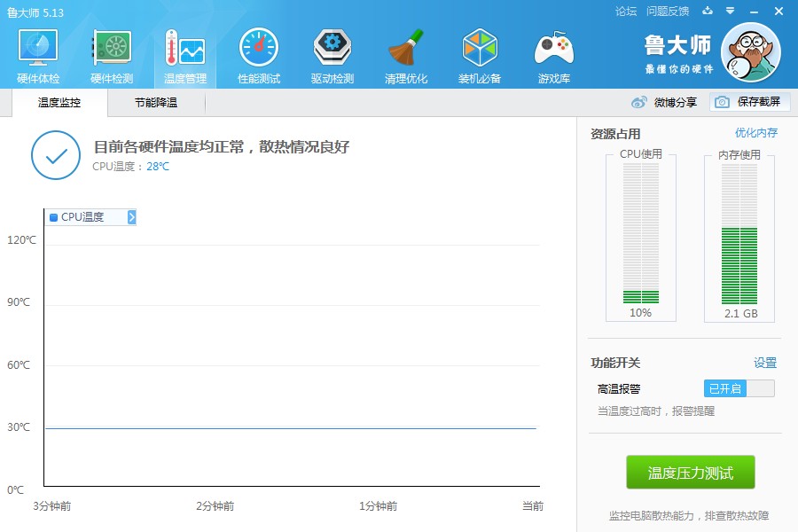Image resolution: width=798 pixels, height=532 pixels.
Task: Click 当温度过高时，报警提醒 description
Action: pos(656,411)
